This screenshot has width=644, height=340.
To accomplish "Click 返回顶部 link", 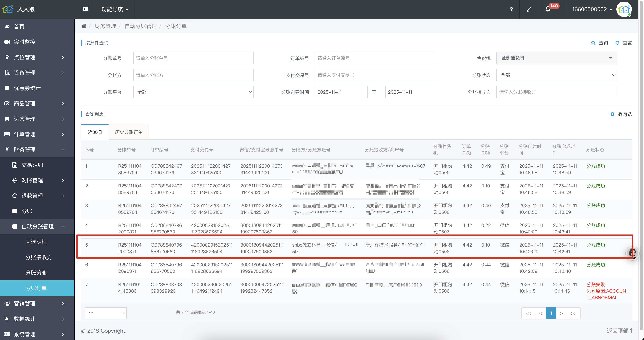I will coord(619,331).
